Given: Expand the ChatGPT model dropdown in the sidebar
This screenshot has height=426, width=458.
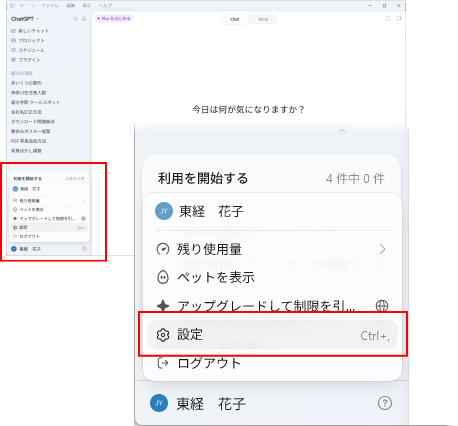Looking at the screenshot, I should 25,19.
